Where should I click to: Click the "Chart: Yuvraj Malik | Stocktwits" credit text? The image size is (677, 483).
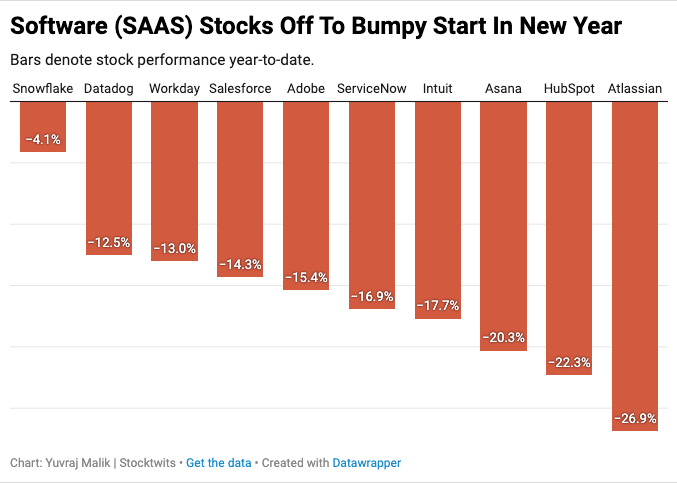[93, 463]
